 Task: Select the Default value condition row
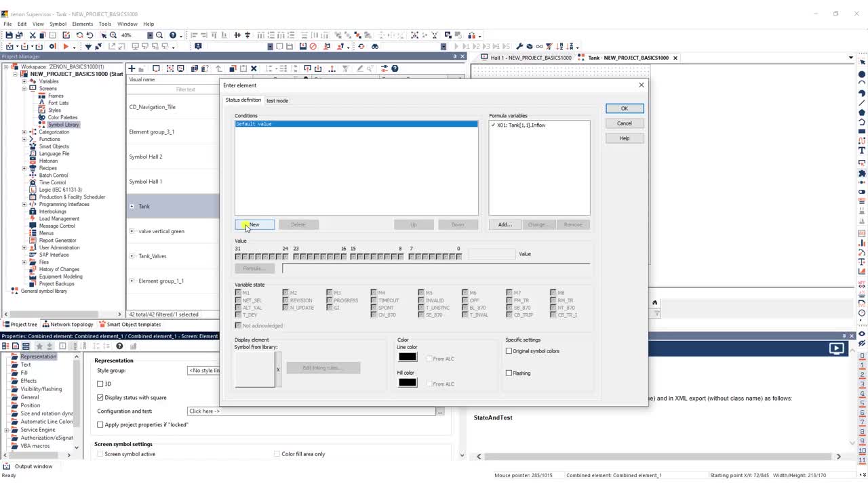tap(356, 124)
